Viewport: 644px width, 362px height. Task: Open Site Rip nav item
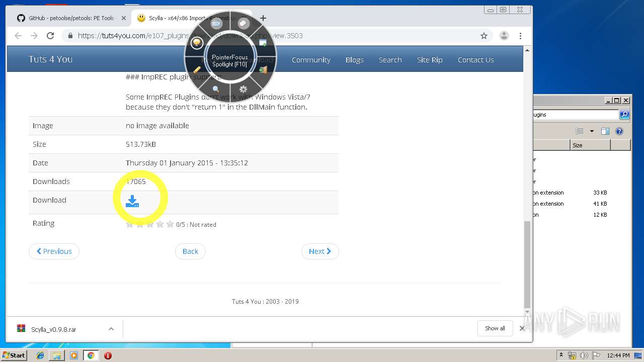(430, 59)
